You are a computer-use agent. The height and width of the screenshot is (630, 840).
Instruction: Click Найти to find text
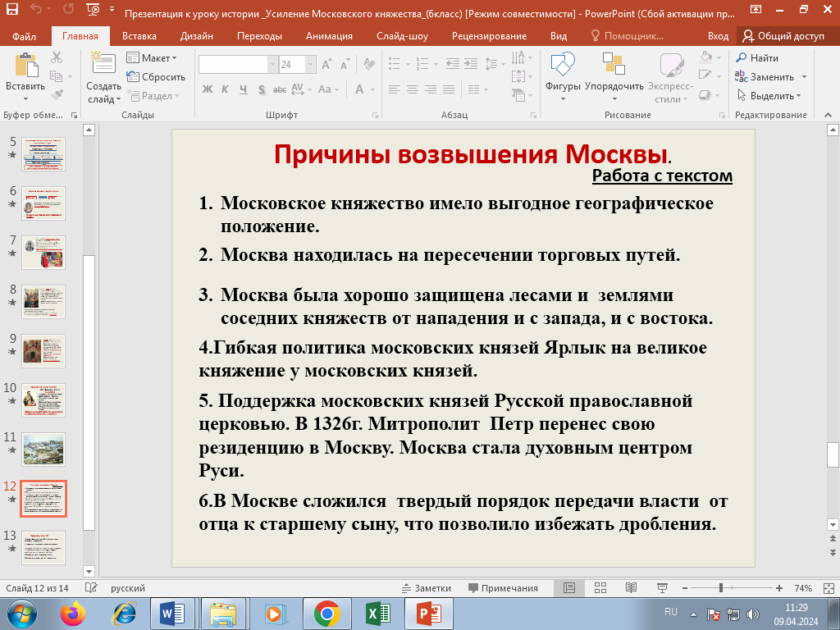[x=757, y=57]
